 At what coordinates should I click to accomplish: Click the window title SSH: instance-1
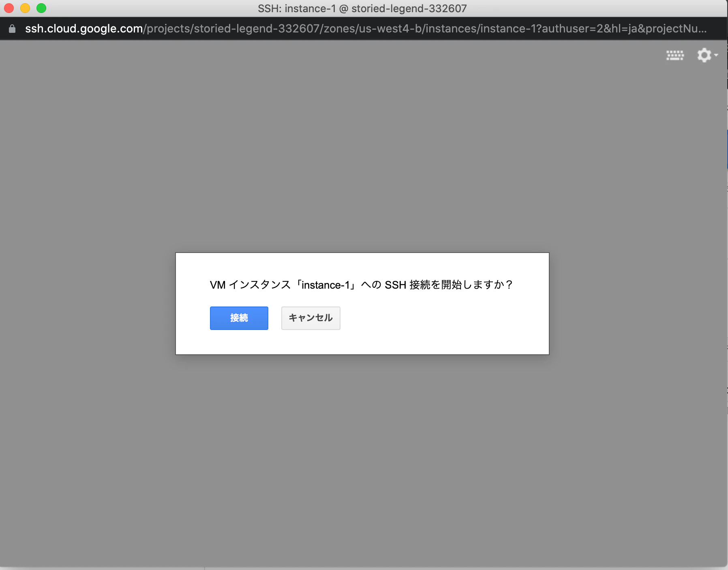[362, 9]
